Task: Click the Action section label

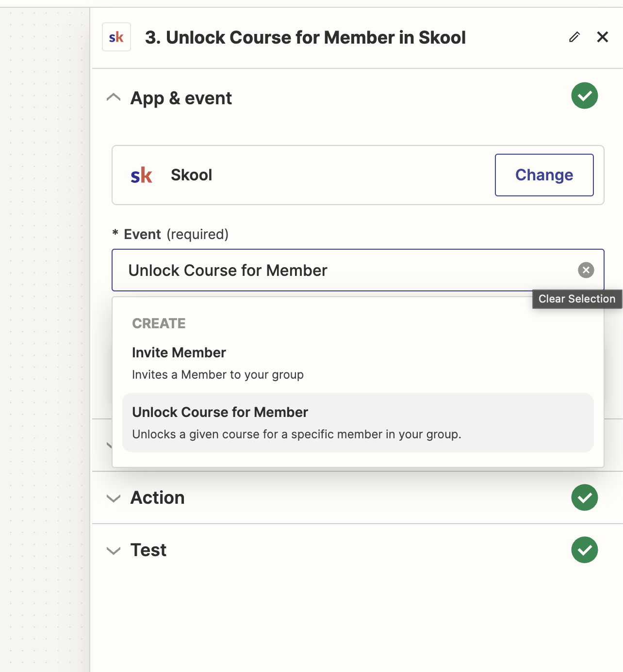Action: [x=157, y=497]
